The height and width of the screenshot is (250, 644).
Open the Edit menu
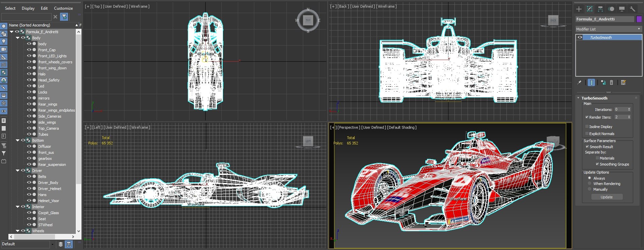click(44, 8)
